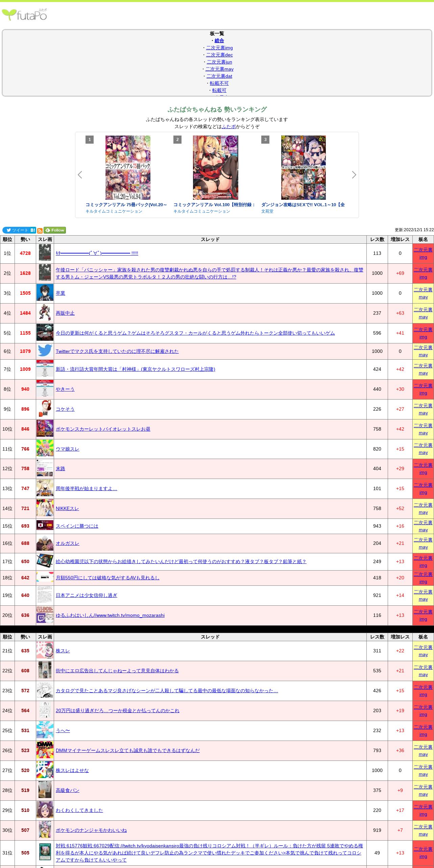Click the green Follow button

55,230
